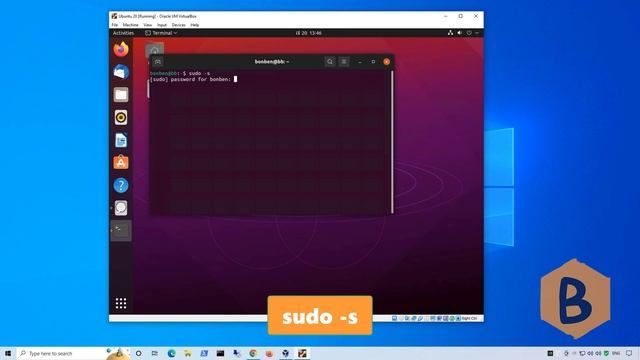Open the VirtualBox Input menu
This screenshot has width=640, height=360.
[x=162, y=25]
